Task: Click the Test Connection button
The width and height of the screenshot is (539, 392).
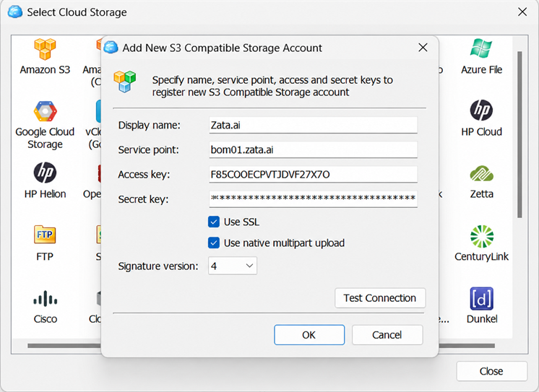Action: [380, 298]
